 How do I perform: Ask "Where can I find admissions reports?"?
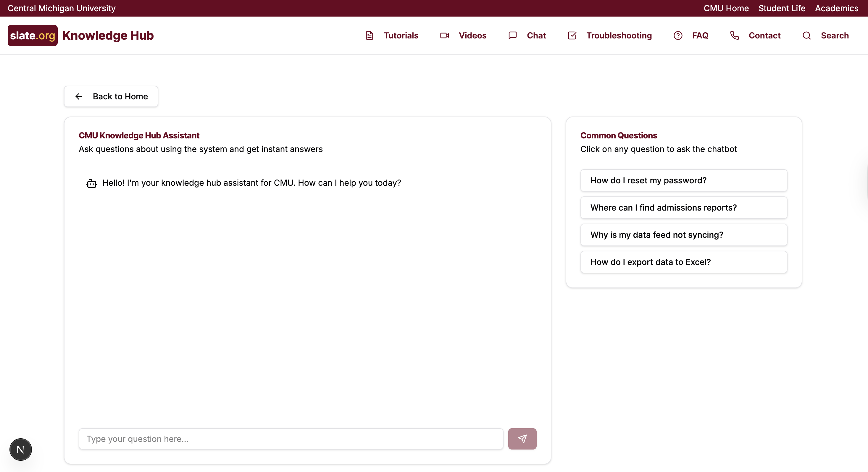(x=684, y=208)
